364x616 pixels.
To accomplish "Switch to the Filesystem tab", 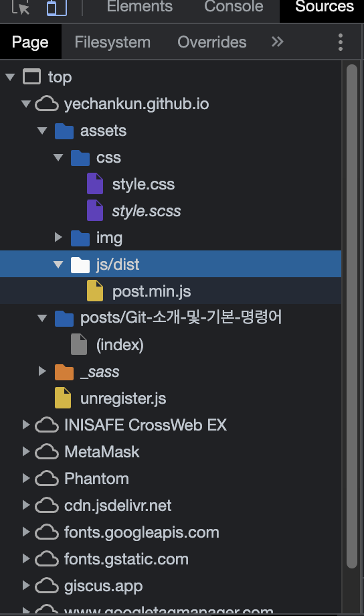I will [112, 42].
